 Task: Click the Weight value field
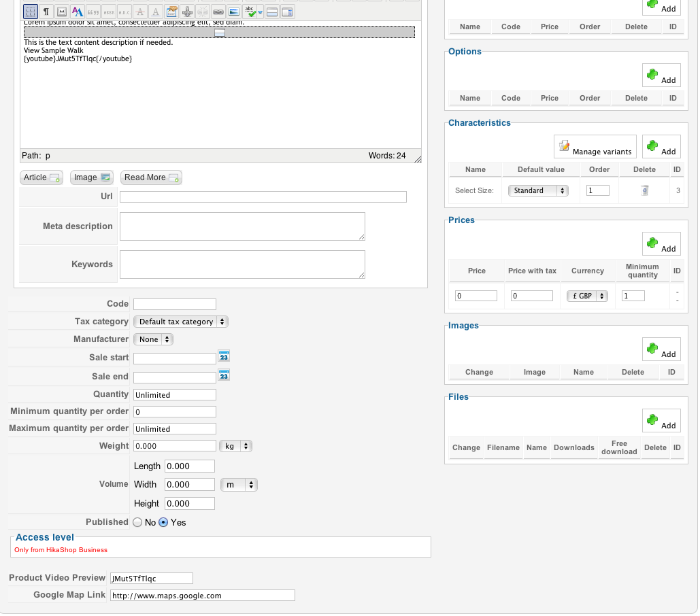[175, 447]
